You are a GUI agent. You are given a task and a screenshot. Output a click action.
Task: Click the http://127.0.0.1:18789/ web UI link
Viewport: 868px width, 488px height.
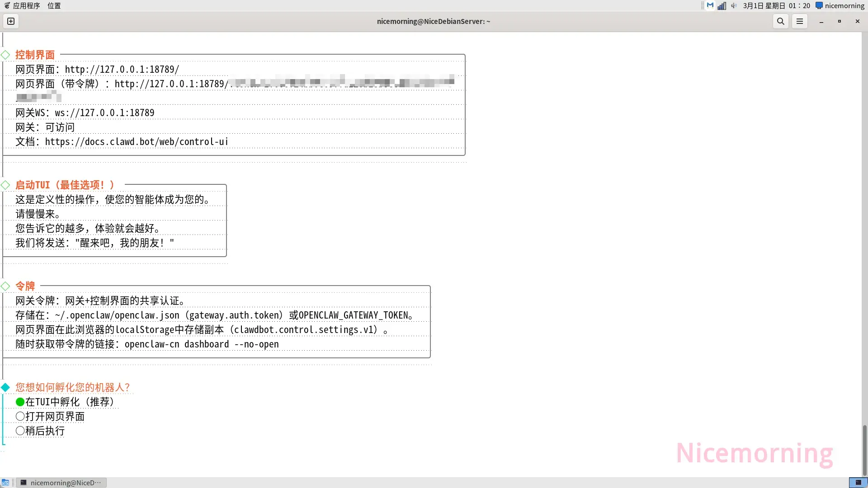click(122, 70)
